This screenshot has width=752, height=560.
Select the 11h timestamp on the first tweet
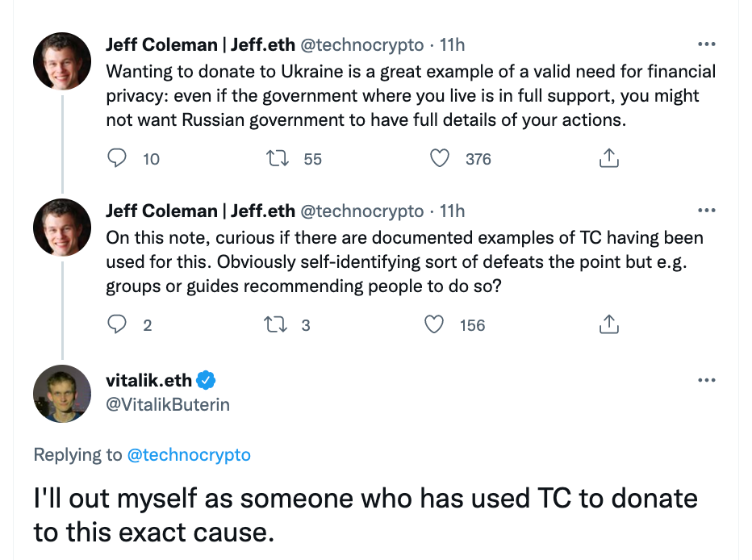452,44
